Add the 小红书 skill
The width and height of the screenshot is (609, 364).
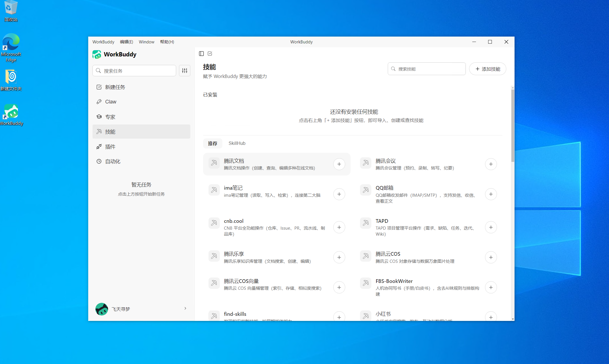(491, 317)
